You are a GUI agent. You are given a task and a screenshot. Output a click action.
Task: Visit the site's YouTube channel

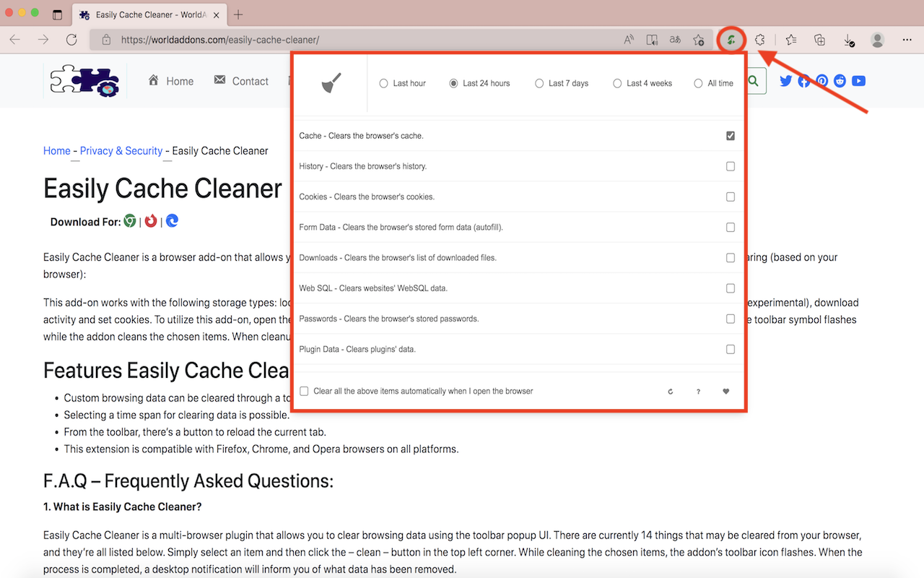tap(858, 81)
